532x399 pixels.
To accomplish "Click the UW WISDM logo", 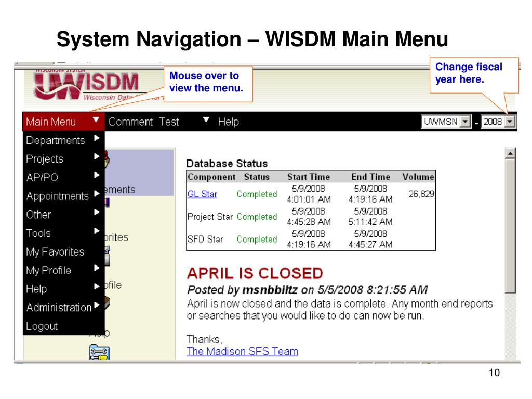I will (87, 85).
